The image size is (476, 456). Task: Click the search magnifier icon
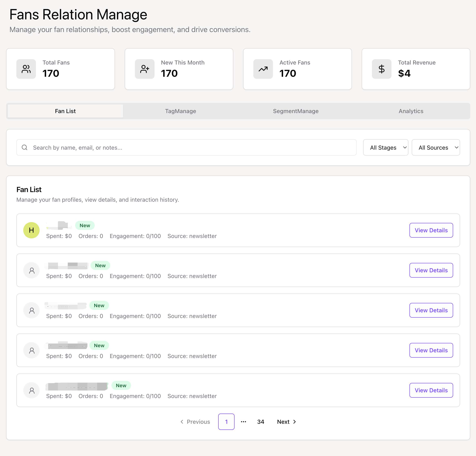point(24,147)
